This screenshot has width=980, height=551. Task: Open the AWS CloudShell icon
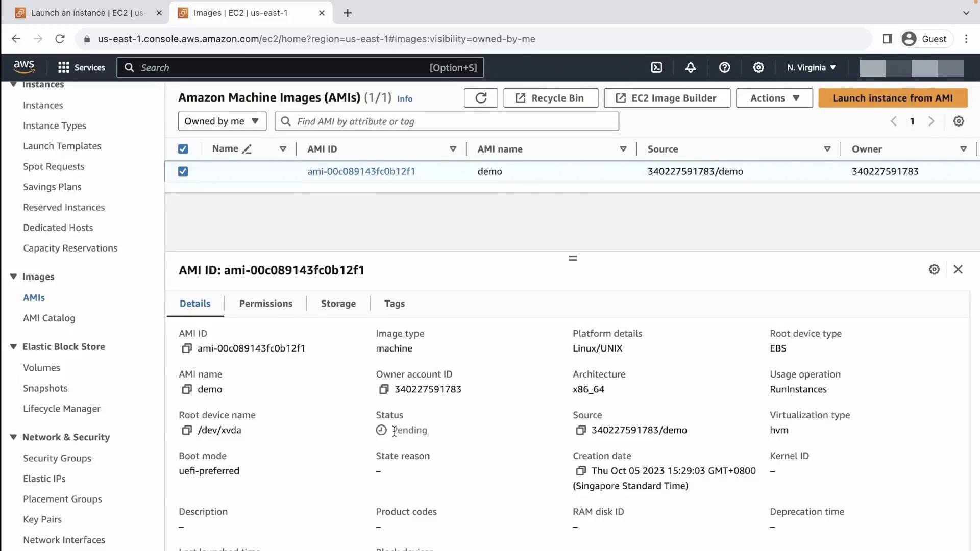pos(656,67)
